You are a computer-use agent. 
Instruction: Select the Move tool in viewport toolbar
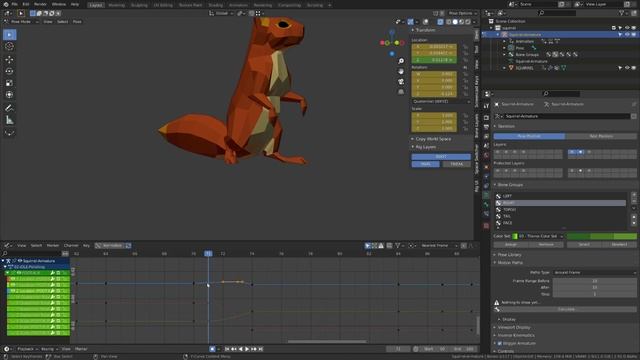(9, 60)
